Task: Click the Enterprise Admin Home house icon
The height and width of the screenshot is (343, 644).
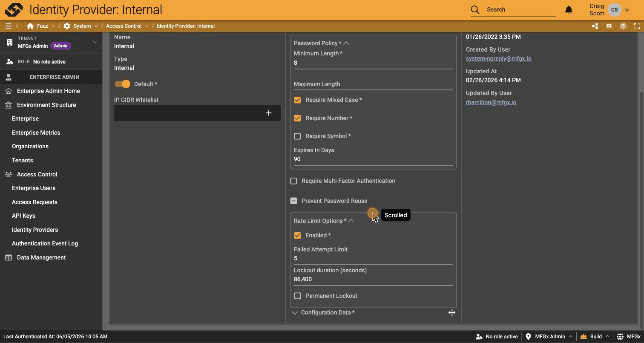Action: pos(9,91)
